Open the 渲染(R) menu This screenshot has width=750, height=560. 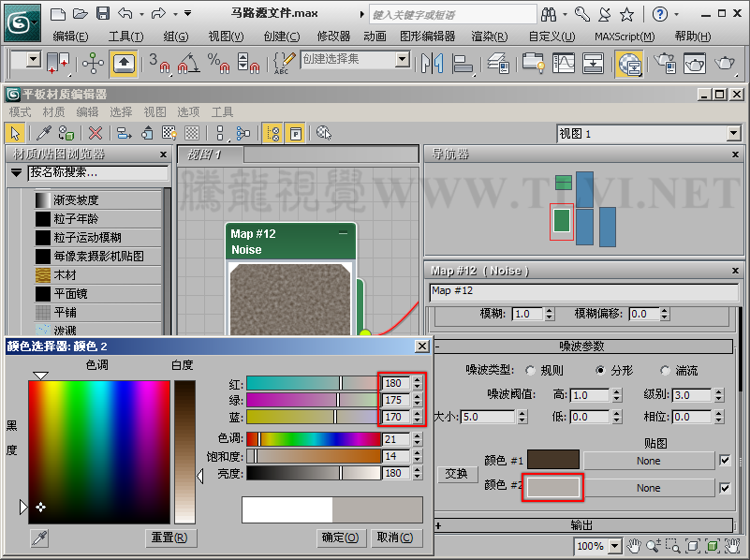click(490, 37)
